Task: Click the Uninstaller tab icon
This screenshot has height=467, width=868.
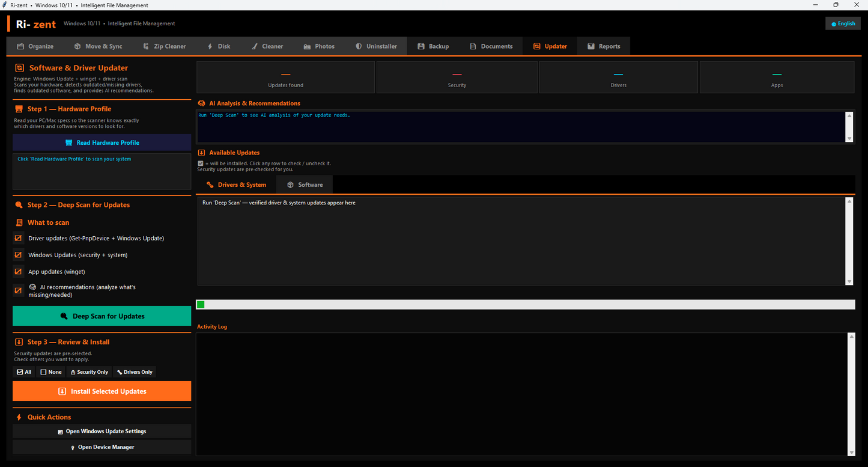Action: (x=359, y=46)
